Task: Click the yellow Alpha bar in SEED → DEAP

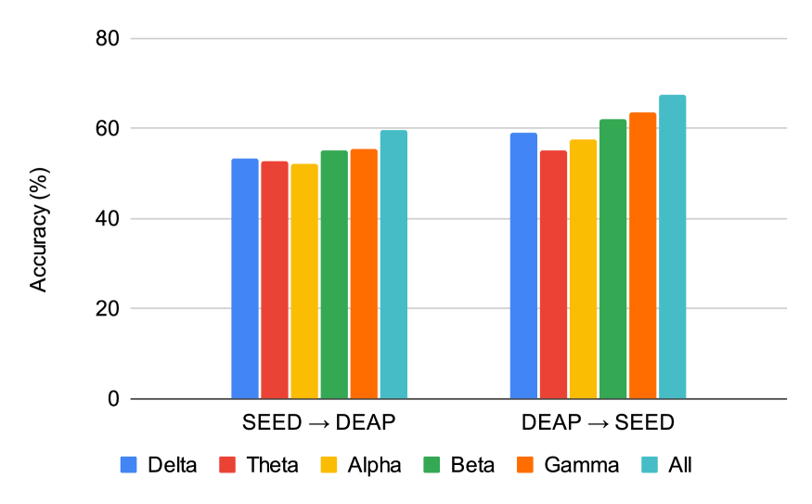Action: [x=304, y=281]
